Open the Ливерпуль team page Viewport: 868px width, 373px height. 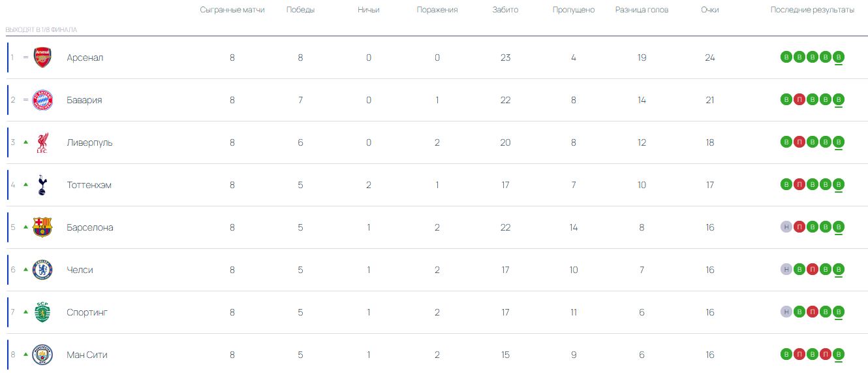coord(89,142)
